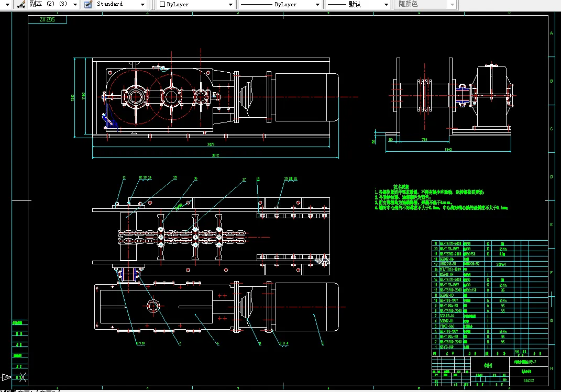
Task: Click the leftmost toolbar dropdown arrow
Action: click(7, 5)
